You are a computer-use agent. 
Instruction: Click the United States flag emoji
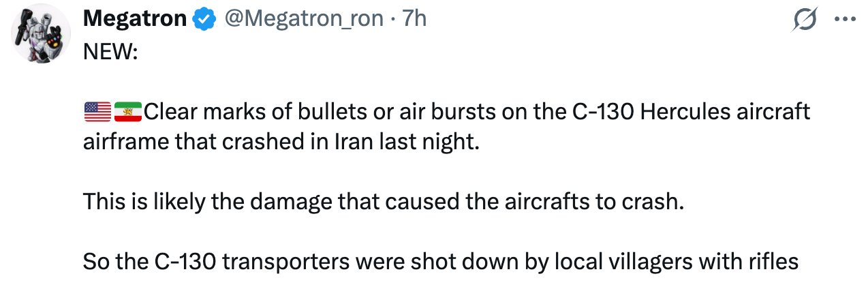[97, 111]
